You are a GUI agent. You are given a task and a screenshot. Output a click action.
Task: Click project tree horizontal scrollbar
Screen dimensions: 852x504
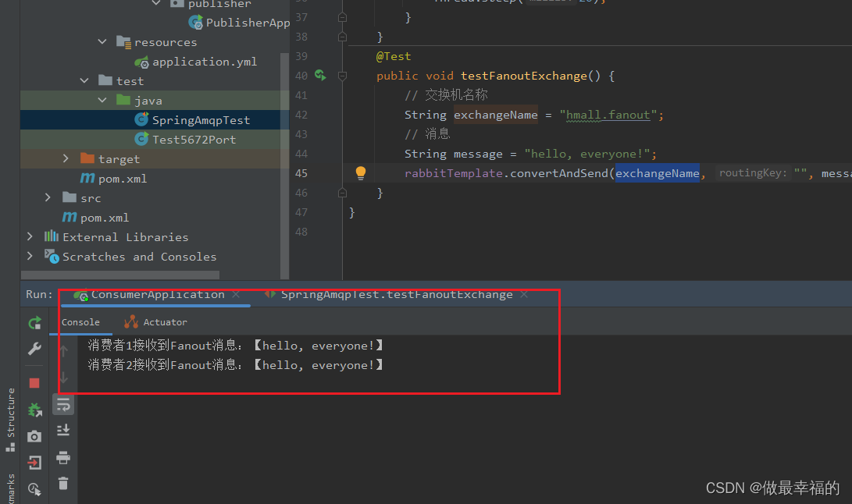point(120,275)
